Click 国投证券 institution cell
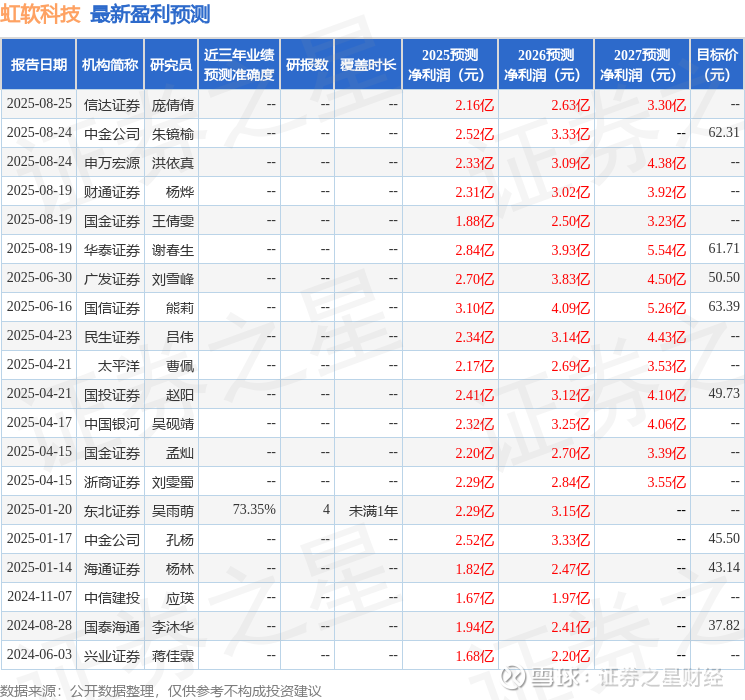This screenshot has height=700, width=745. [112, 395]
